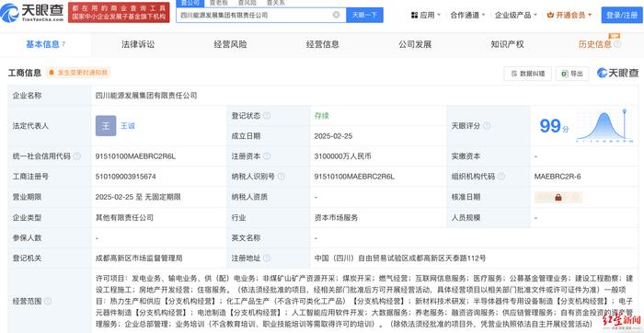The width and height of the screenshot is (644, 333).
Task: Switch to the 经营信息 tab
Action: click(x=322, y=44)
